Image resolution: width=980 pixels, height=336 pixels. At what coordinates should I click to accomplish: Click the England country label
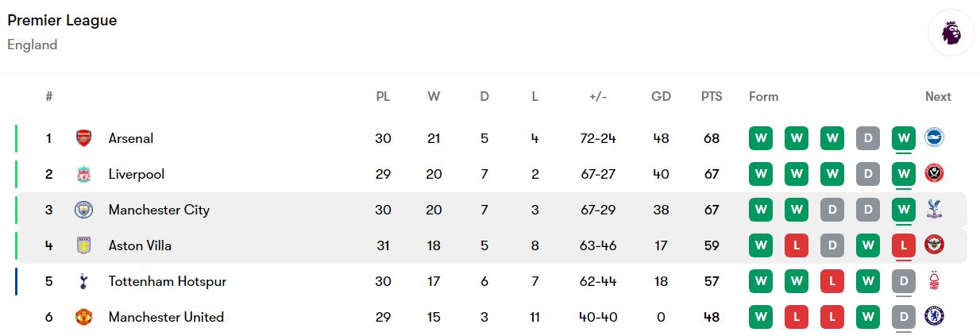pyautogui.click(x=33, y=45)
